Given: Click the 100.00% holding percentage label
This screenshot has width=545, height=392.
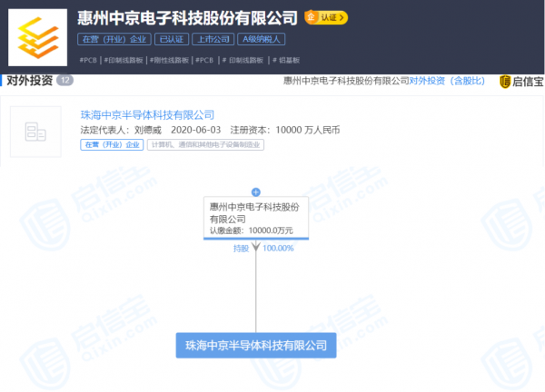Looking at the screenshot, I should tap(278, 249).
